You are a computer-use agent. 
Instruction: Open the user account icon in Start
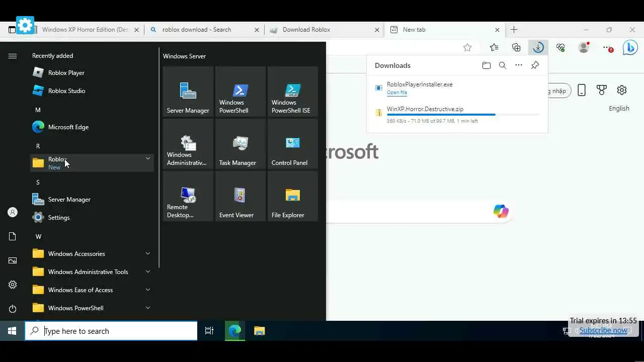click(13, 212)
